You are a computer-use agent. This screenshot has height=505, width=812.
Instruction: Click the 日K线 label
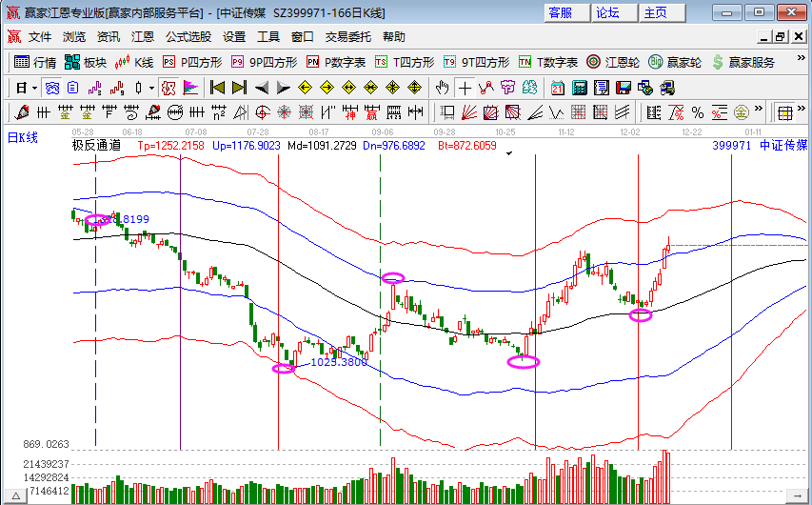[22, 138]
